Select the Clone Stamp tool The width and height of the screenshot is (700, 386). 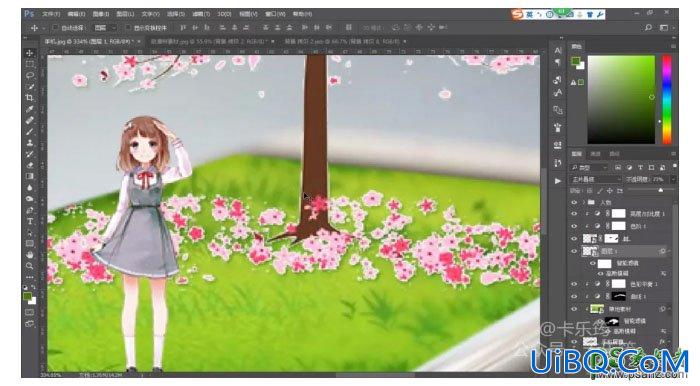pos(30,143)
